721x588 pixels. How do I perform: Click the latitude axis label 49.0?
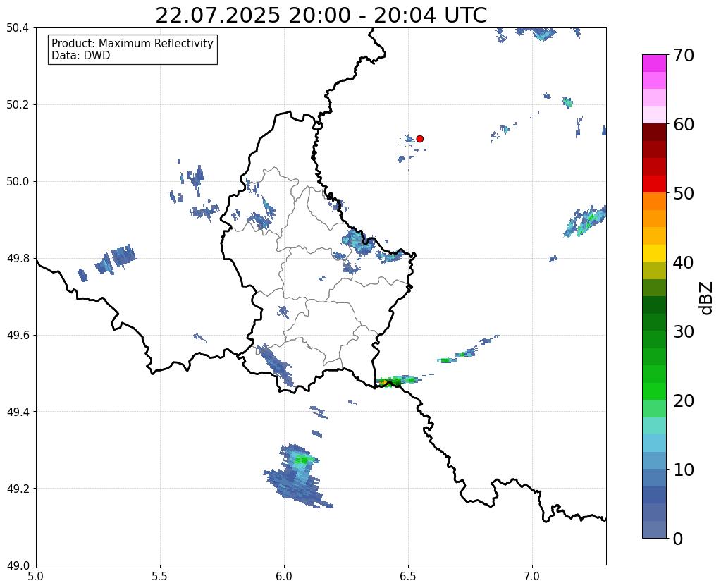pos(18,565)
